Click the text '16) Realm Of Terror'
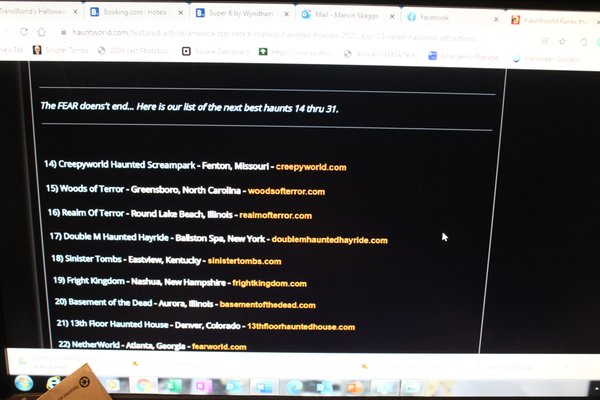The height and width of the screenshot is (400, 600). click(x=86, y=213)
